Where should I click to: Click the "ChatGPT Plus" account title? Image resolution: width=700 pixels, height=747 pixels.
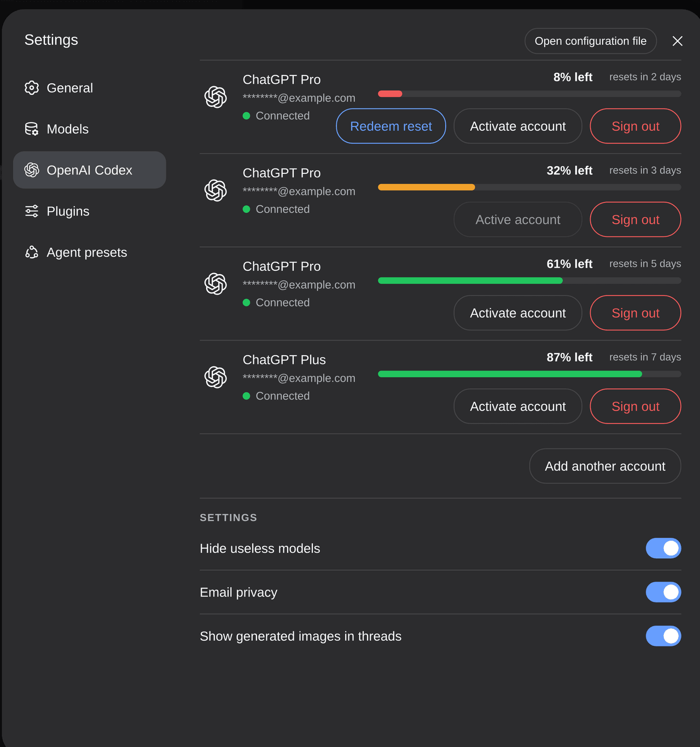[x=284, y=360]
